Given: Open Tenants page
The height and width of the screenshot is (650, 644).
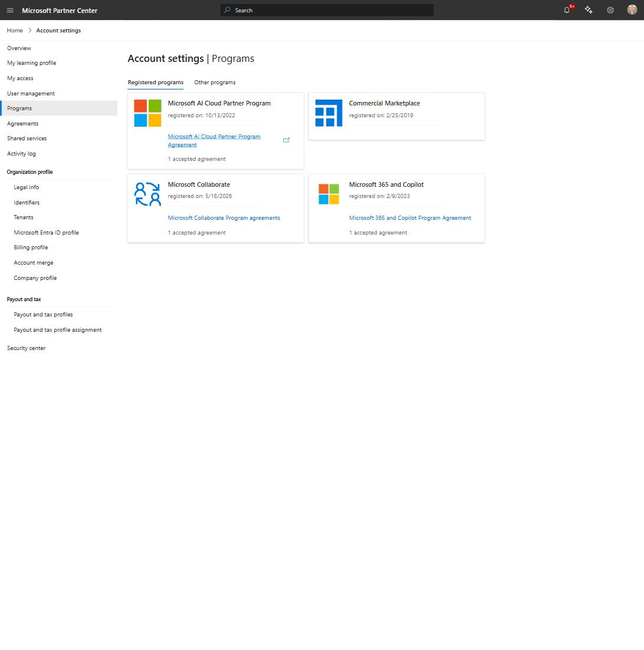Looking at the screenshot, I should (24, 217).
